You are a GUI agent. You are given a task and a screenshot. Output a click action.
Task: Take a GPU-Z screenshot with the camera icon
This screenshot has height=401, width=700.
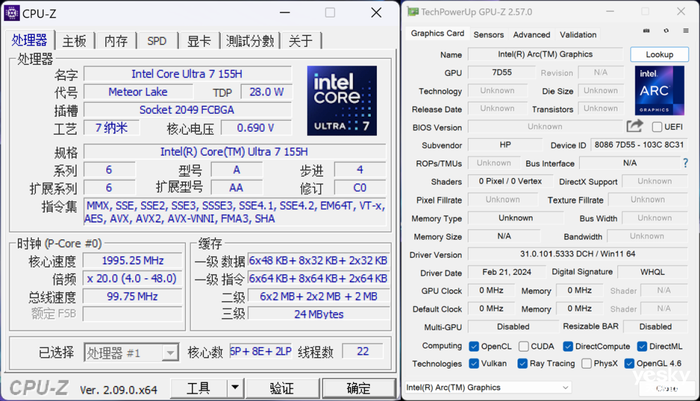(646, 31)
